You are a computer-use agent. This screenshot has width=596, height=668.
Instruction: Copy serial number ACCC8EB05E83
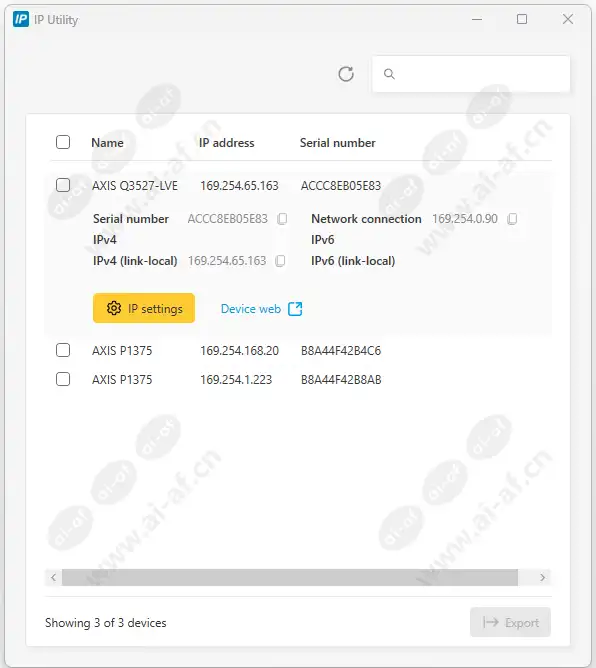(282, 219)
